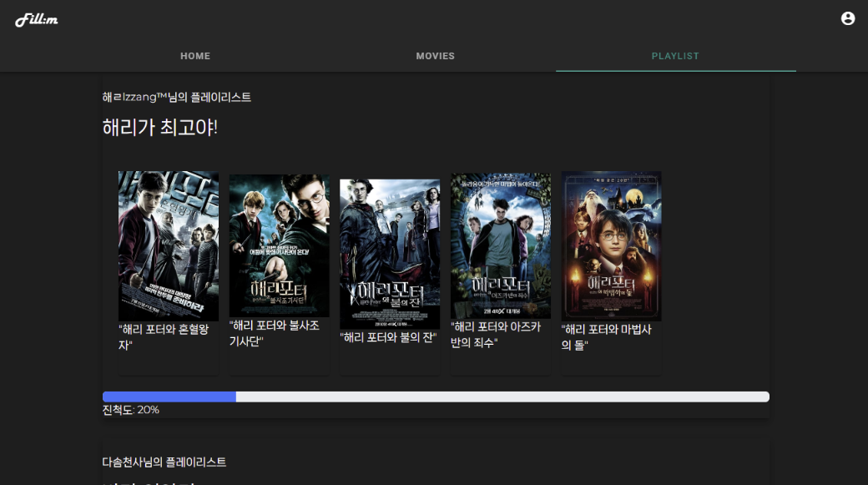Image resolution: width=868 pixels, height=485 pixels.
Task: Click the title "해리 포터와 혼혈왕자"
Action: [164, 337]
